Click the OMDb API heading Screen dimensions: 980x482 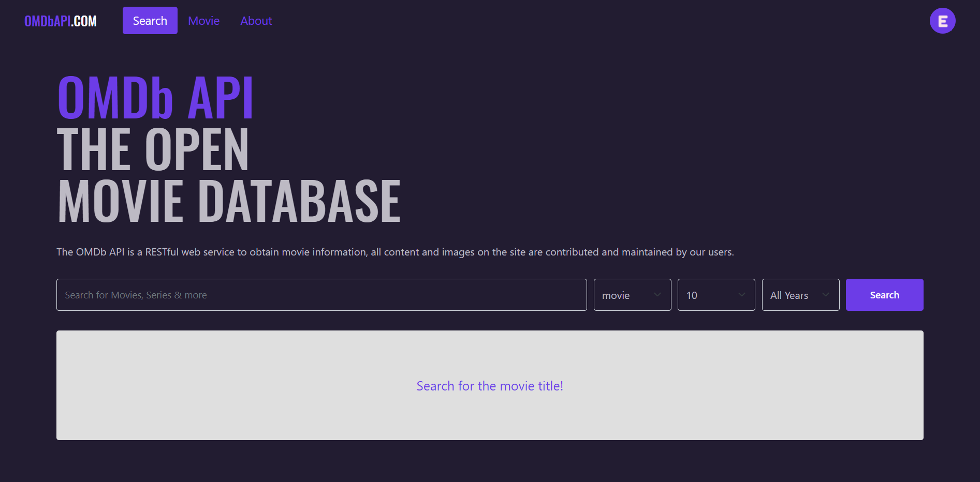click(x=155, y=97)
